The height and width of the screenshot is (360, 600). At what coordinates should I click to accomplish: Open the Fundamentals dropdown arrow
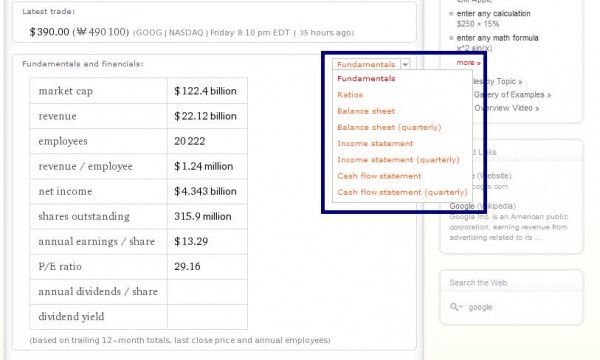coord(405,64)
